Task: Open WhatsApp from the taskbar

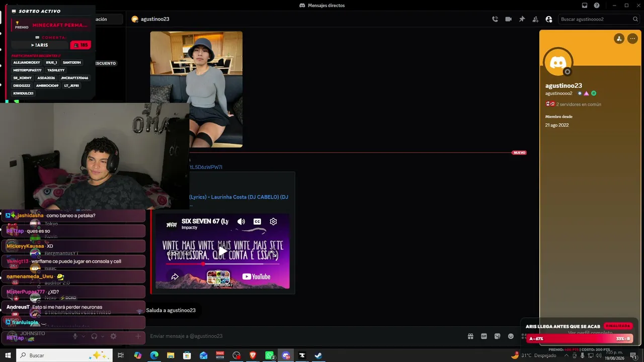Action: 270,355
